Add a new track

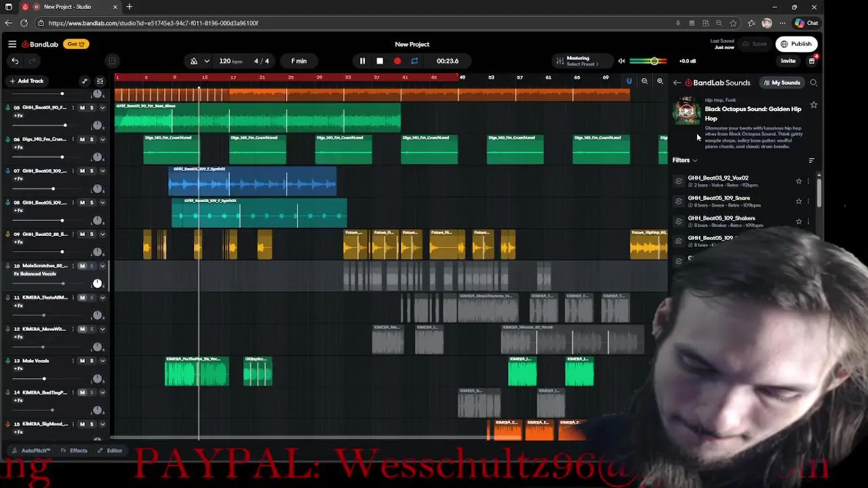(x=26, y=81)
